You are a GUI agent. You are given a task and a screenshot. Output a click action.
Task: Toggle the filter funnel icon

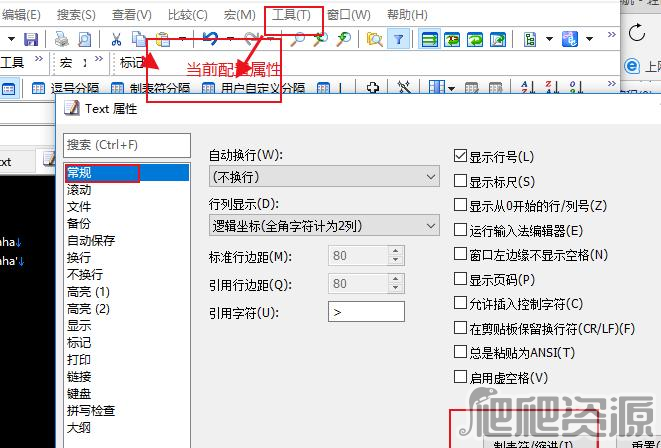tap(398, 40)
